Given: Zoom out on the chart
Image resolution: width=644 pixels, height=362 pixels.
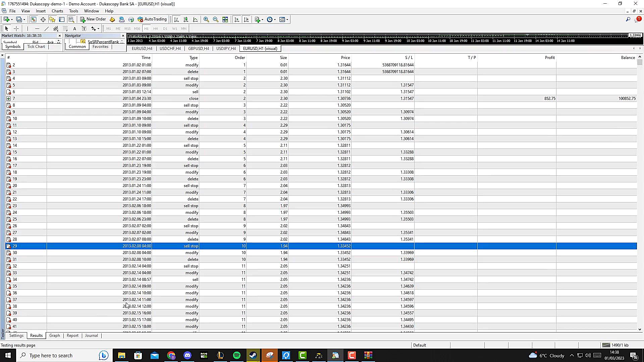Looking at the screenshot, I should pyautogui.click(x=216, y=19).
